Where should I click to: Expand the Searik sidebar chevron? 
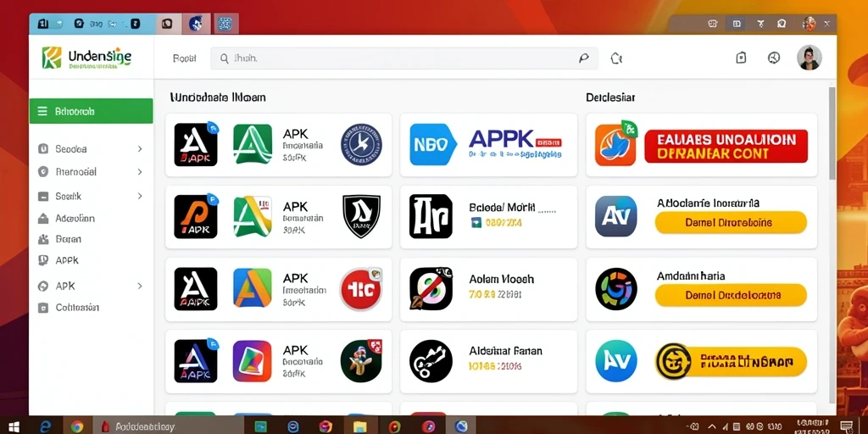point(140,196)
